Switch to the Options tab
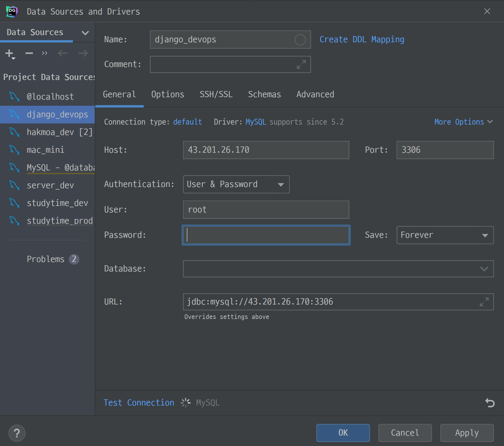 point(168,95)
